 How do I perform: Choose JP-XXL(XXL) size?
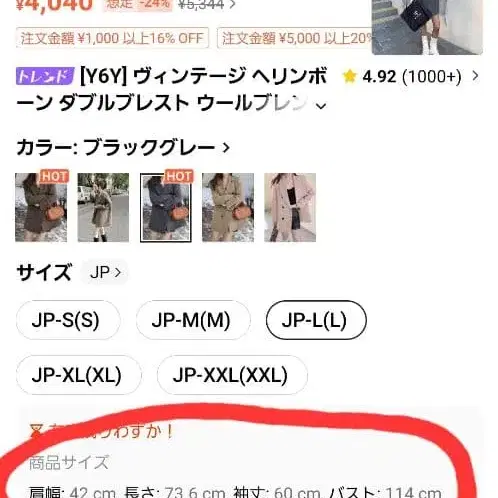232,375
